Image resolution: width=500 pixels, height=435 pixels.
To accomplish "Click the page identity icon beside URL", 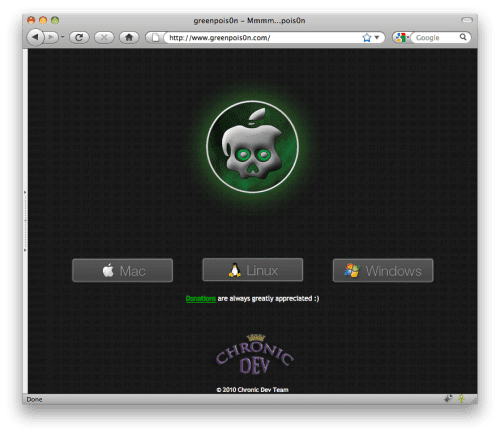I will [155, 37].
